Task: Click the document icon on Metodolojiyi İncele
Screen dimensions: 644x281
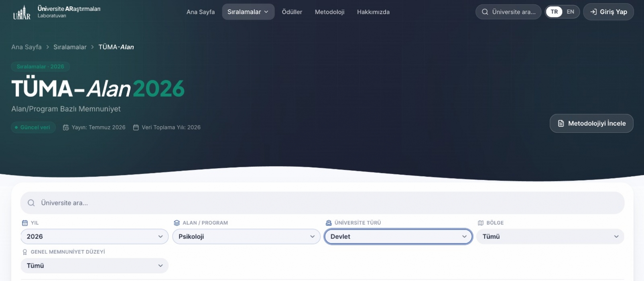Action: (x=561, y=124)
